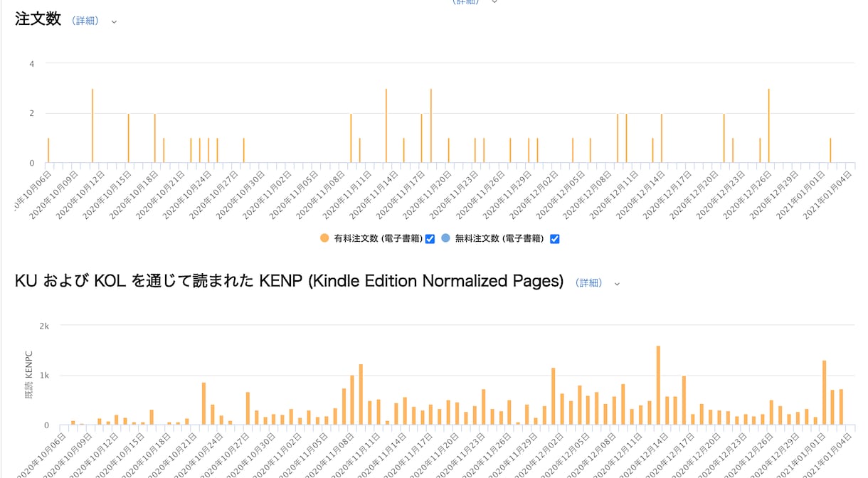Click the last order bar before 2021年01月04日
The image size is (868, 478).
[x=830, y=151]
